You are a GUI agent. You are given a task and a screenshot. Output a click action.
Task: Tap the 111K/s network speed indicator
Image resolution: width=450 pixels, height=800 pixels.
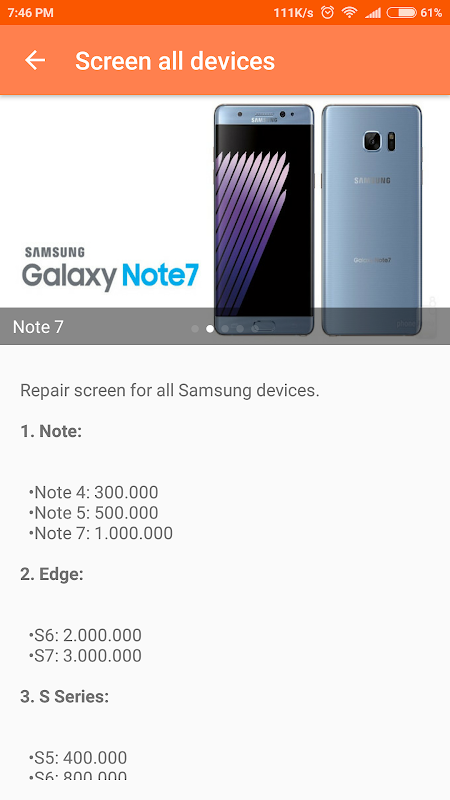pos(293,12)
